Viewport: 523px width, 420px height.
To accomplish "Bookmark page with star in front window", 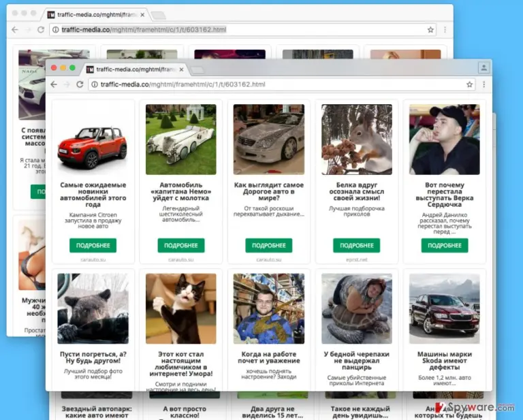I will click(470, 84).
